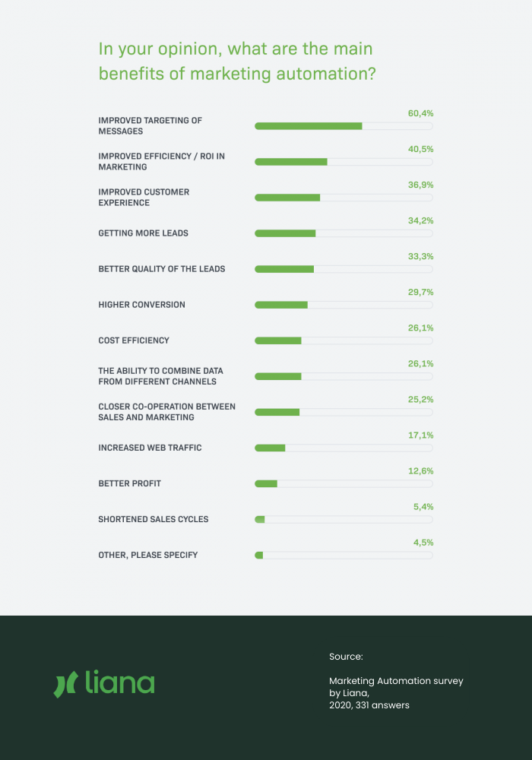
Task: Click the Cost Efficiency progress bar
Action: (x=344, y=340)
